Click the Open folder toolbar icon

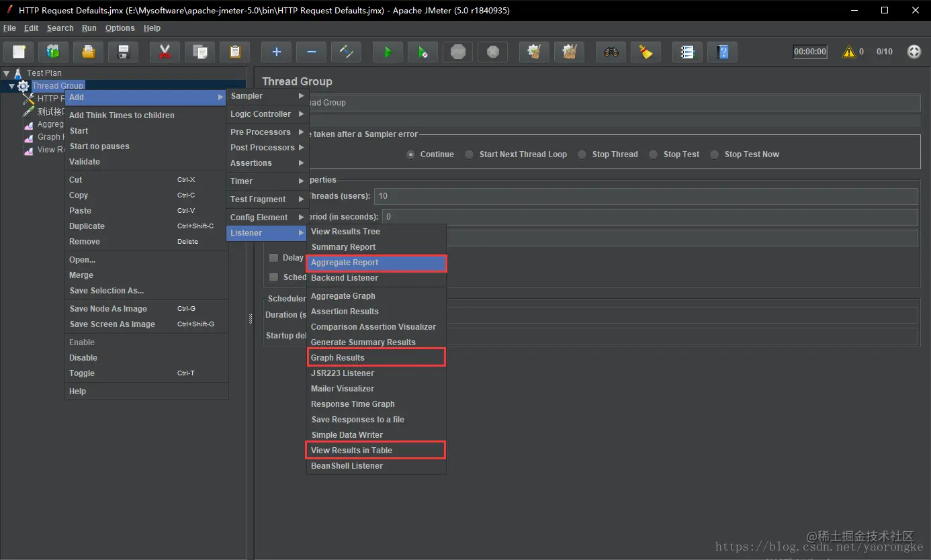click(x=88, y=52)
